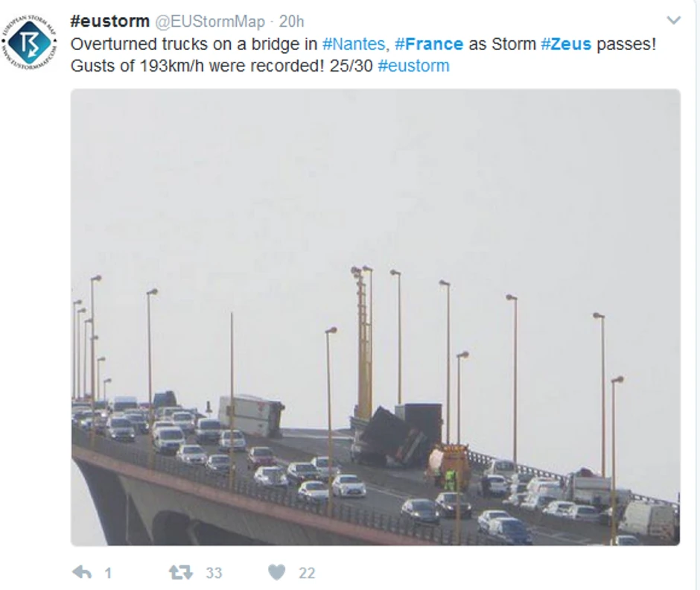Like the tweet with heart icon
Image resolution: width=700 pixels, height=590 pixels.
[x=277, y=572]
